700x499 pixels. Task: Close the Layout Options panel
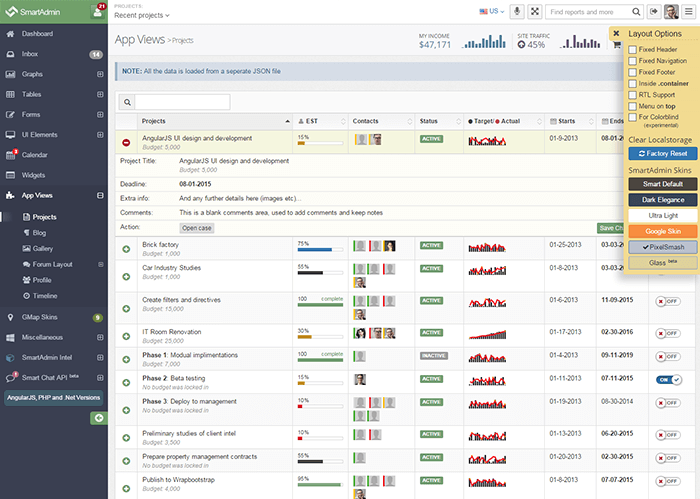click(x=616, y=34)
